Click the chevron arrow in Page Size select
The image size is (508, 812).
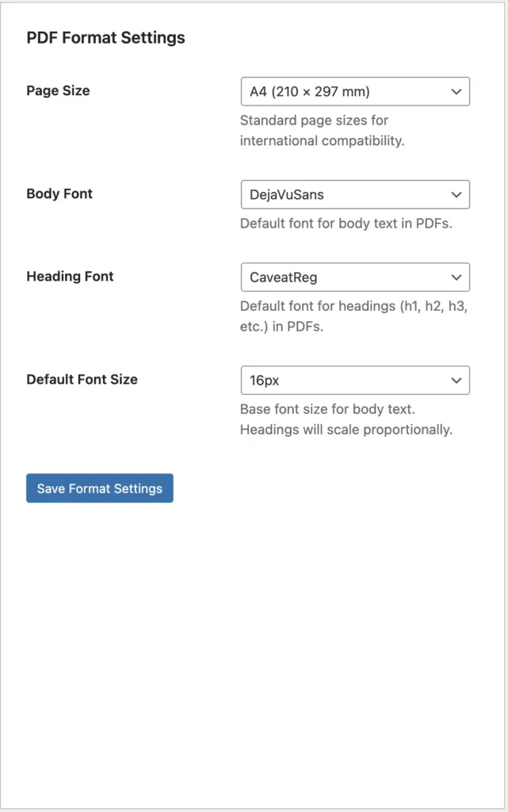click(x=456, y=92)
